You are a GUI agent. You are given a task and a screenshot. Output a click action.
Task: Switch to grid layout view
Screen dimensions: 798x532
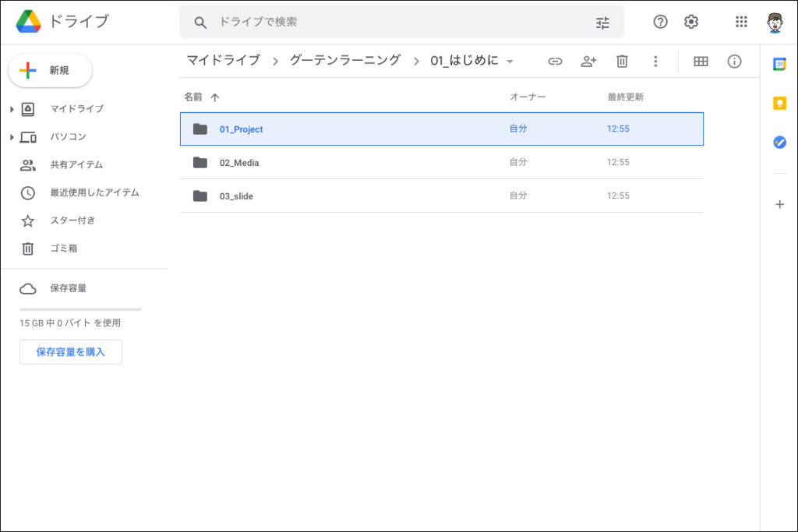(701, 62)
